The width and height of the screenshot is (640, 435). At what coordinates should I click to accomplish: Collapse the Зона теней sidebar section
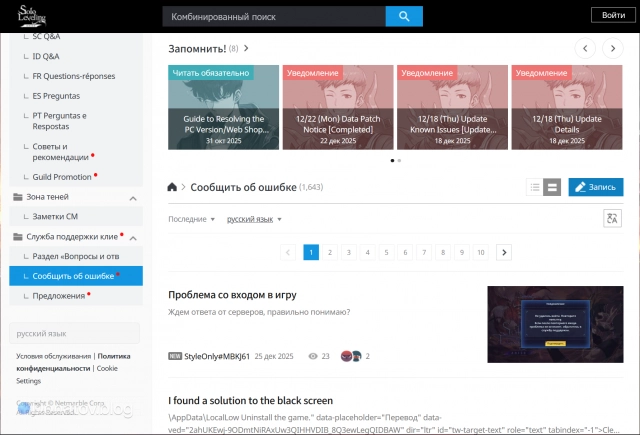tap(134, 197)
